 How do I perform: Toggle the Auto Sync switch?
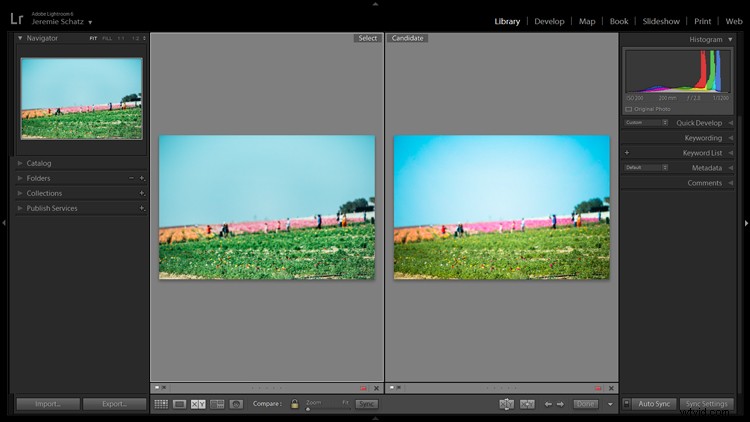point(626,404)
